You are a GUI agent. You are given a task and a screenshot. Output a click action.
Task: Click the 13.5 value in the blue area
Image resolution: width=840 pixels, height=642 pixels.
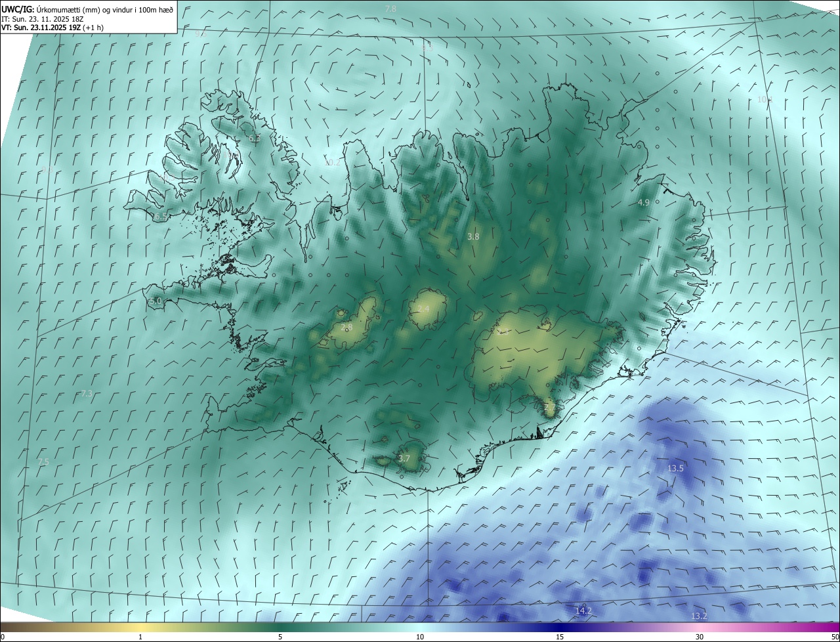click(x=675, y=468)
